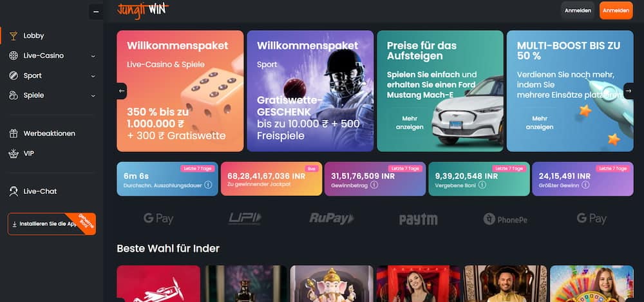The image size is (644, 302).
Task: Click the Live-Casino roulette icon
Action: click(x=14, y=55)
